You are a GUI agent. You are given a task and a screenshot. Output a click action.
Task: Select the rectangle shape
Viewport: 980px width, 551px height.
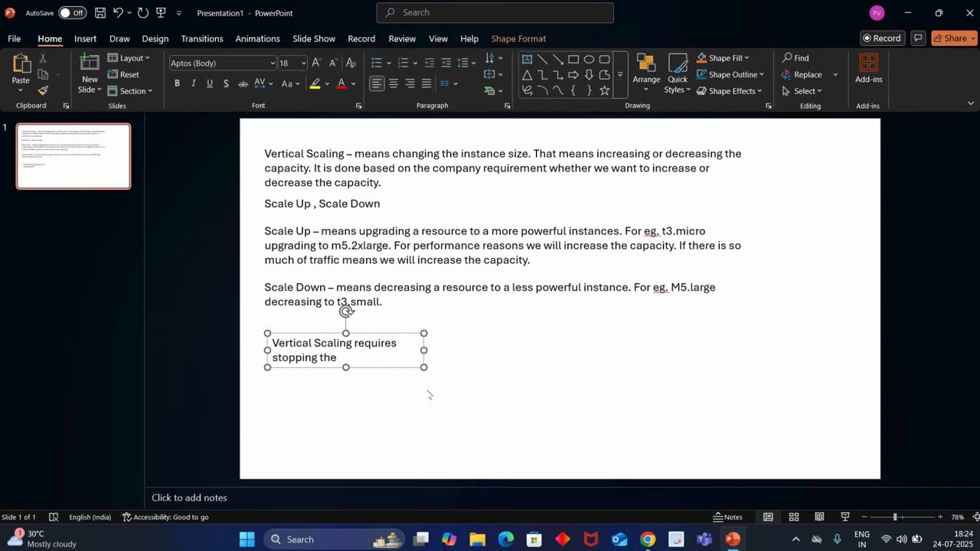pos(573,59)
